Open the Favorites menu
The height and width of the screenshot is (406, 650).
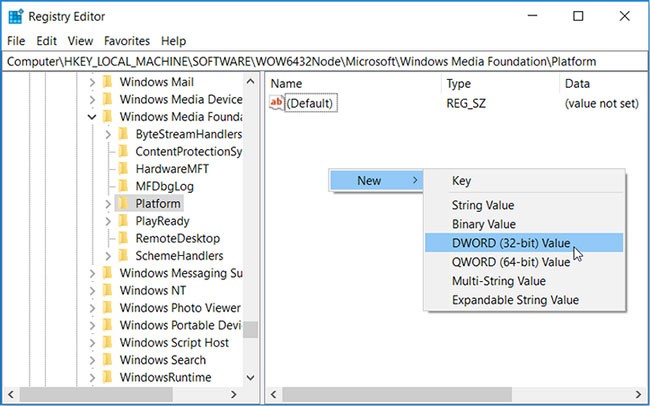pos(126,41)
